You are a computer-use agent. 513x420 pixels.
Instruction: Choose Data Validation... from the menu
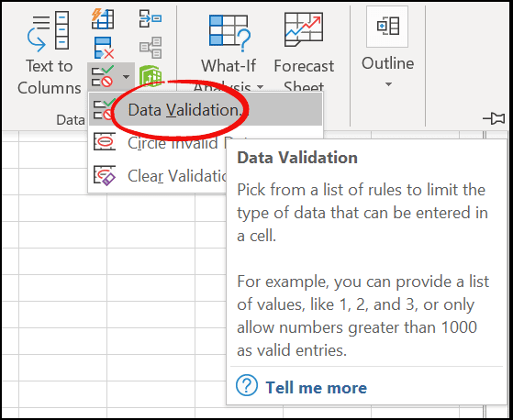206,110
